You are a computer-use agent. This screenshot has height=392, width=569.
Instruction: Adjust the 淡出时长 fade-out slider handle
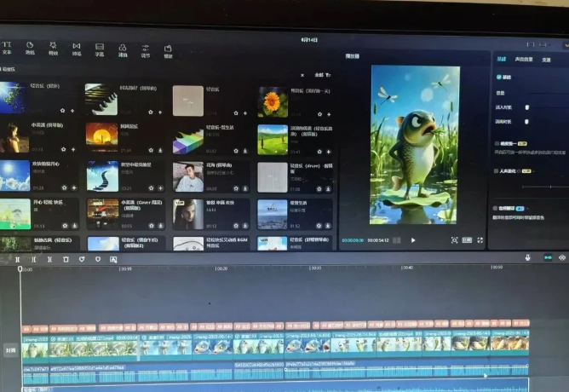click(x=526, y=121)
